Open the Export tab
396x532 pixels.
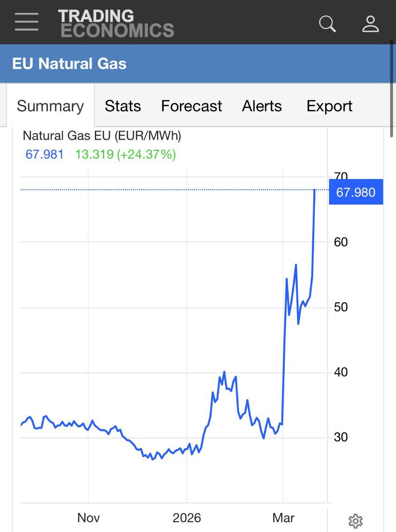[329, 106]
